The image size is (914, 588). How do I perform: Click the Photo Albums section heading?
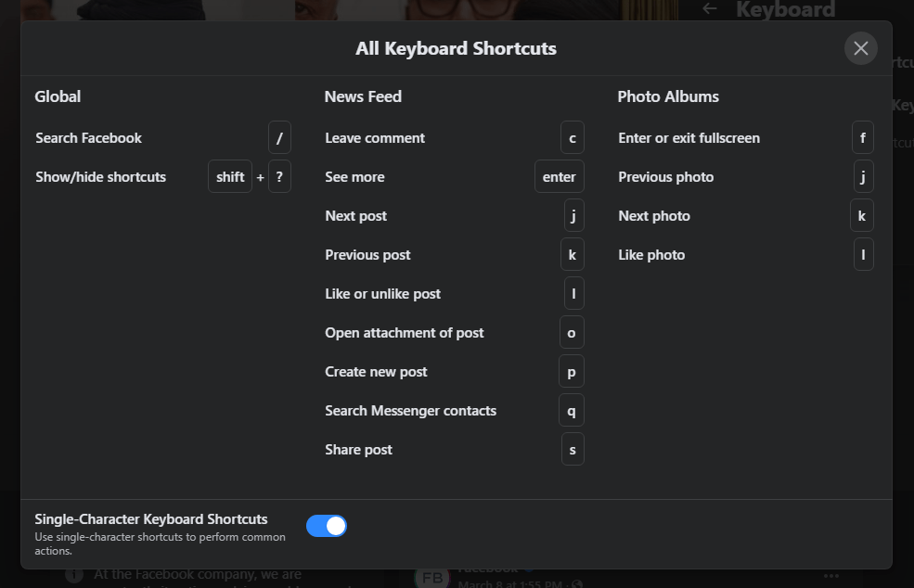point(668,96)
